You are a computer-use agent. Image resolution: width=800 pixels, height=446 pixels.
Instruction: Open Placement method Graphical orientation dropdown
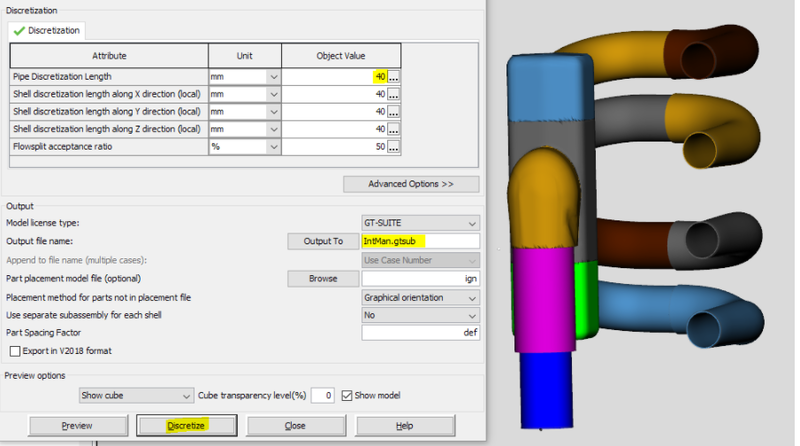click(420, 298)
